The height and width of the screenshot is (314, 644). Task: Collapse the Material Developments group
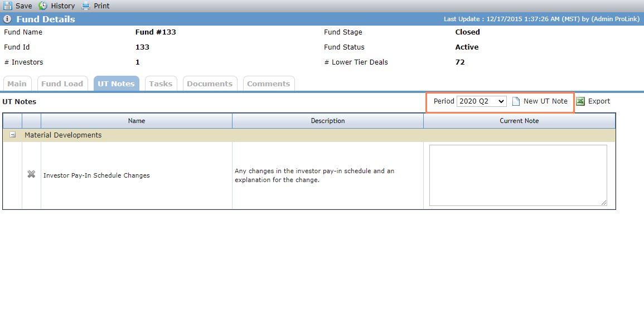(x=13, y=135)
